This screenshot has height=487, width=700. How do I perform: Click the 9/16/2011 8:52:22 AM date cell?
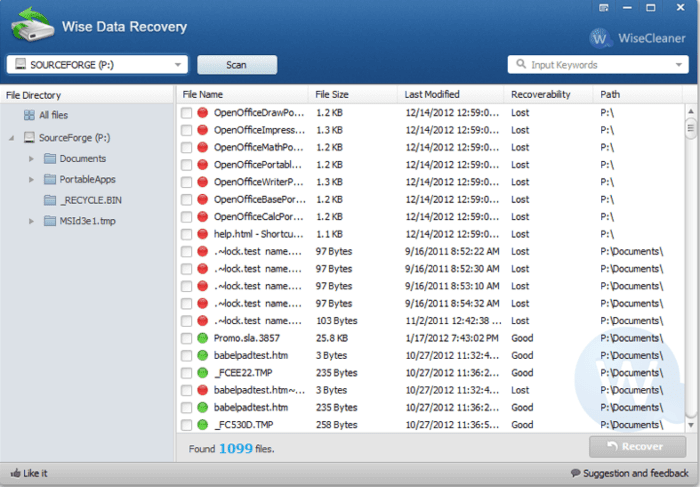[452, 251]
